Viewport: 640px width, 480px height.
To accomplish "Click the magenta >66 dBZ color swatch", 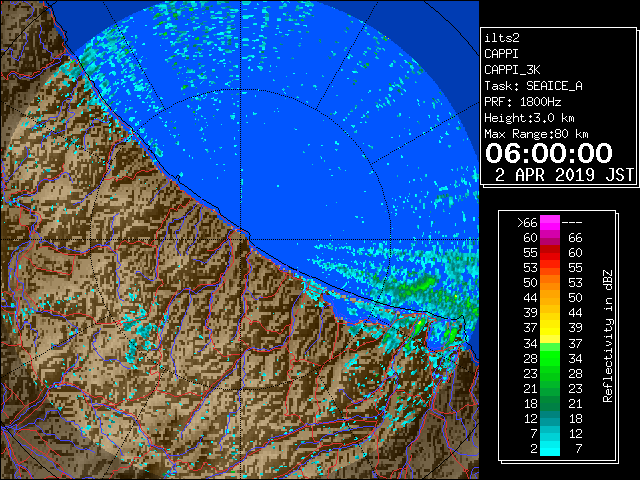I will click(x=550, y=222).
